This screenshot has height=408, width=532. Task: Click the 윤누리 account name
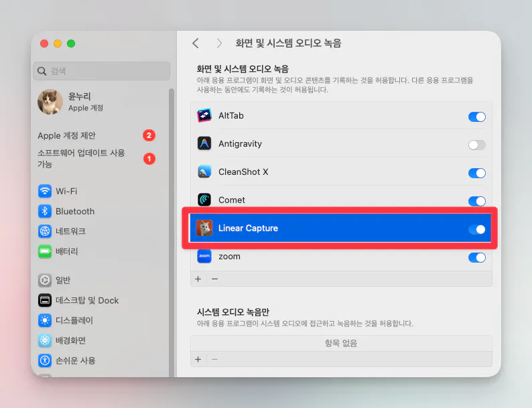79,96
